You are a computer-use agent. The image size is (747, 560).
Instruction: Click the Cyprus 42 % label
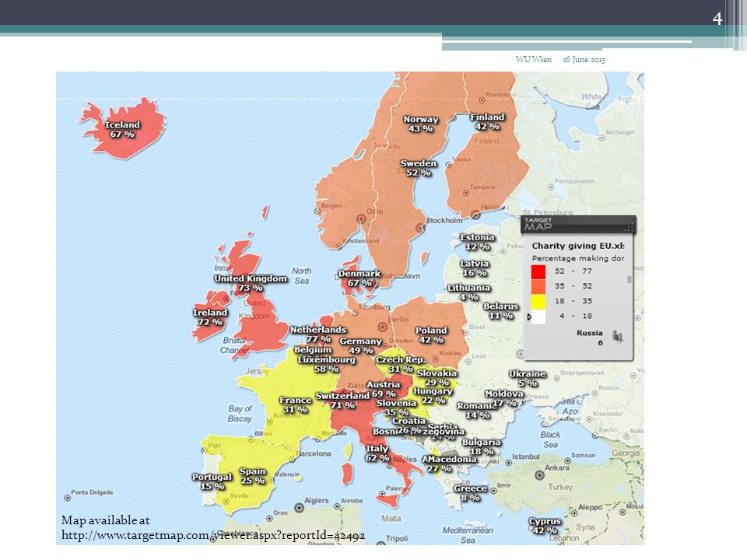545,526
